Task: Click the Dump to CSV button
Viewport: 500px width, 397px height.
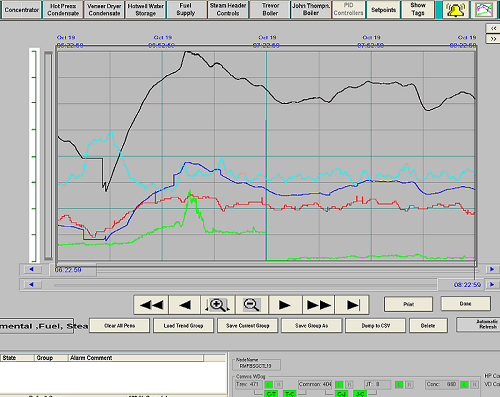Action: [375, 326]
